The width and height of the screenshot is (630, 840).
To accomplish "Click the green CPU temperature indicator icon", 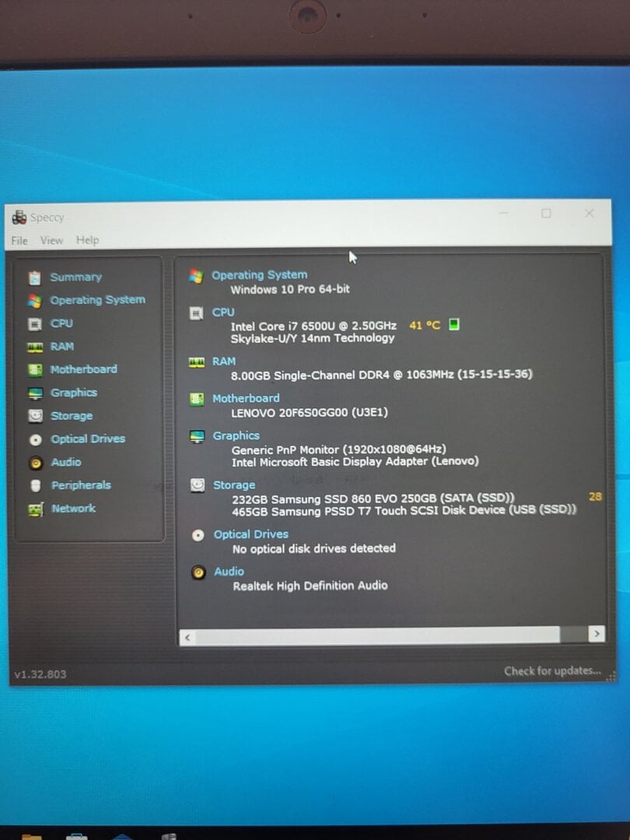I will 453,324.
